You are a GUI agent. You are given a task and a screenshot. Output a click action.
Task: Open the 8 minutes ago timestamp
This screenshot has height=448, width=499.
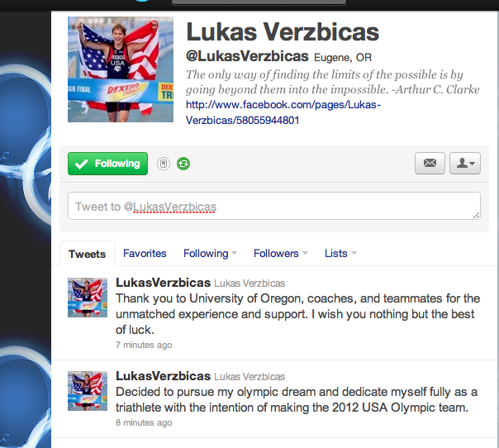pos(144,422)
